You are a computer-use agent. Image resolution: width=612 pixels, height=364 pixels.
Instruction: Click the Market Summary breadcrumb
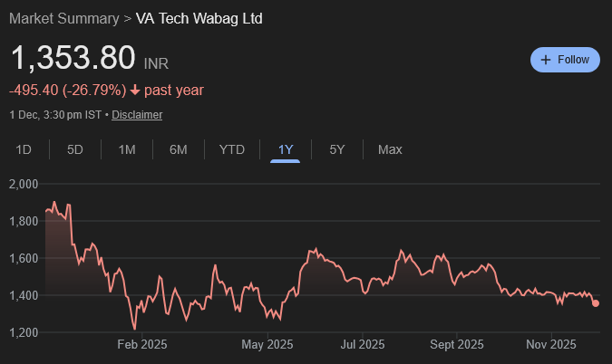pyautogui.click(x=63, y=18)
